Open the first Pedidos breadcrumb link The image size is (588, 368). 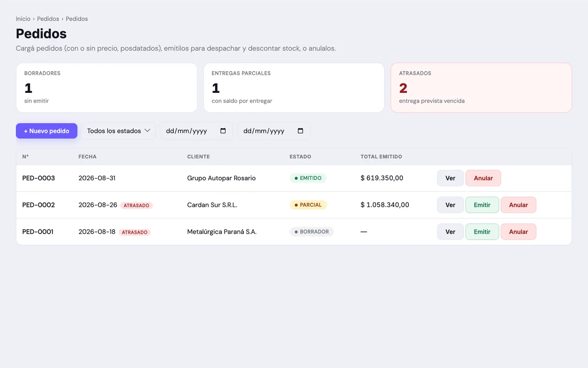(48, 19)
